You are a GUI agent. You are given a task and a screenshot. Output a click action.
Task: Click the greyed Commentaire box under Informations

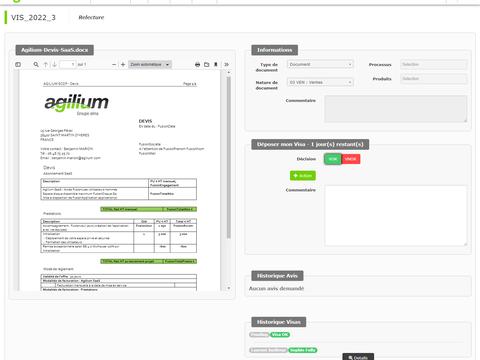396,109
